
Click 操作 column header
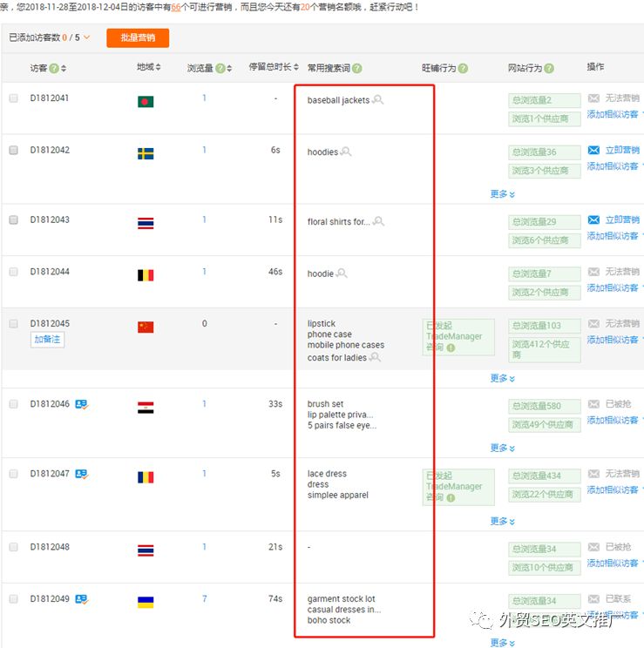[x=595, y=67]
